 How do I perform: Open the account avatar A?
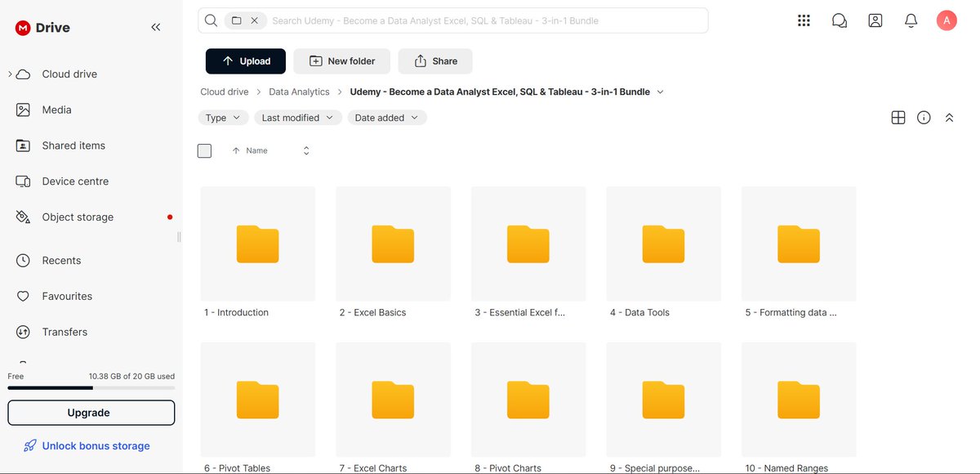coord(947,20)
